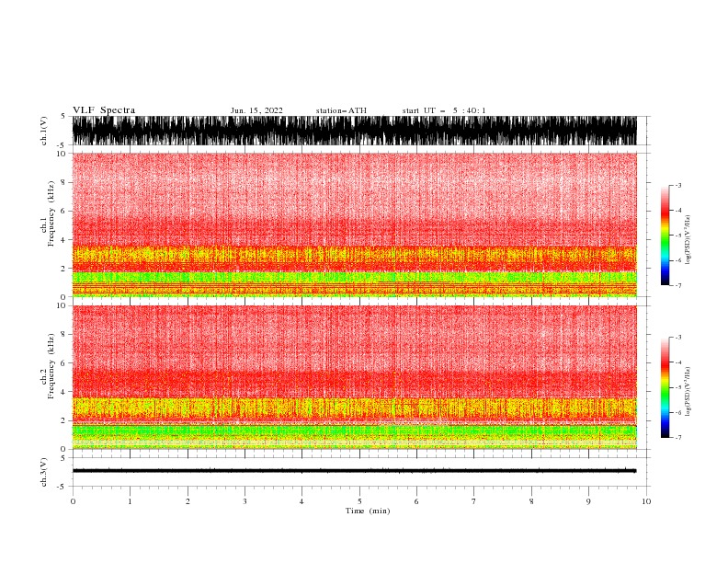The width and height of the screenshot is (728, 563).
Task: Click the time axis tick label "10"
Action: click(x=646, y=501)
